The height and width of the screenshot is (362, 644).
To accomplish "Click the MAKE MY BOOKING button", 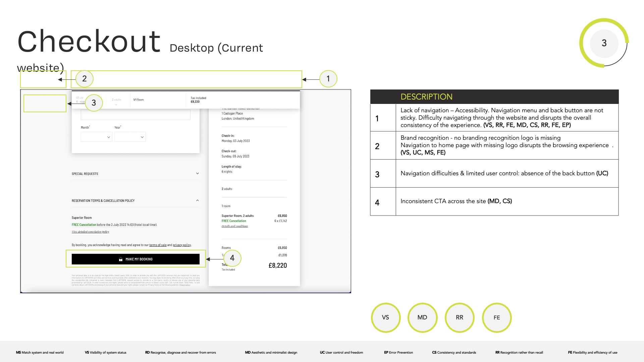I will point(136,259).
